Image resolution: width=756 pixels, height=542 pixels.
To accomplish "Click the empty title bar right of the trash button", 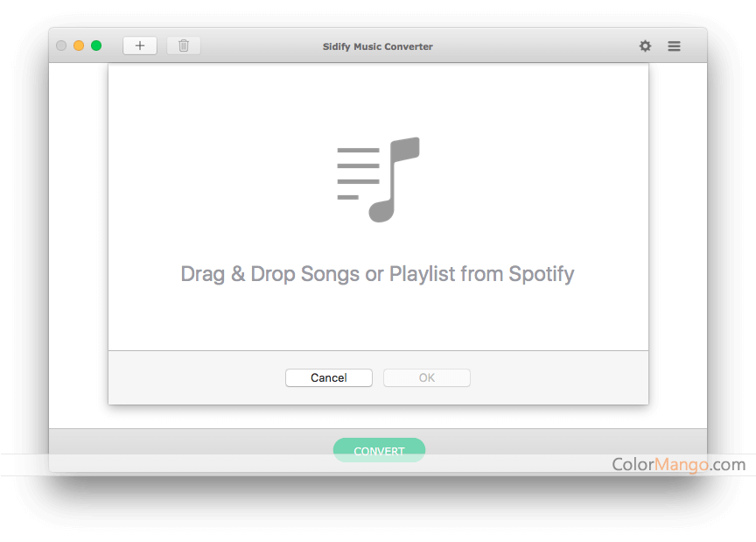I will point(261,46).
